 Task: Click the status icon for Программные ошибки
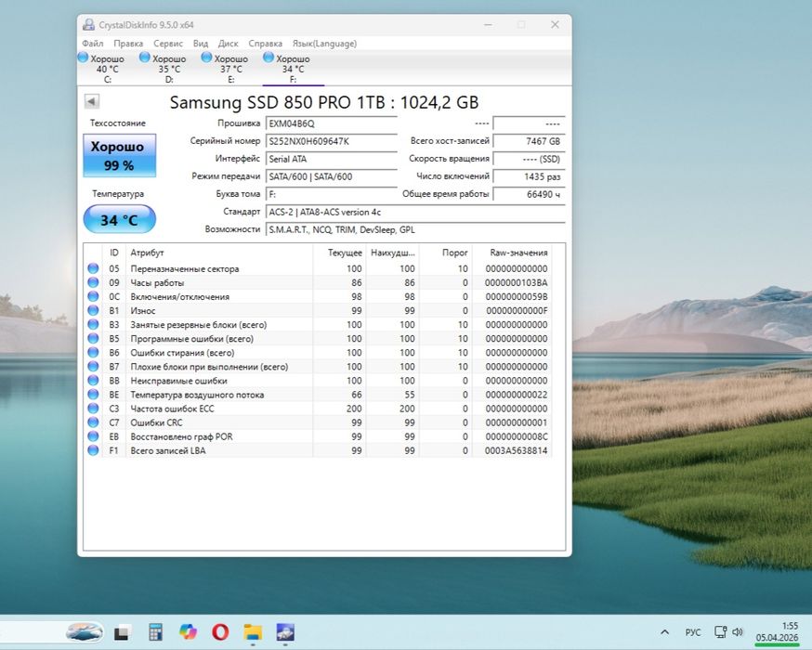(x=93, y=338)
